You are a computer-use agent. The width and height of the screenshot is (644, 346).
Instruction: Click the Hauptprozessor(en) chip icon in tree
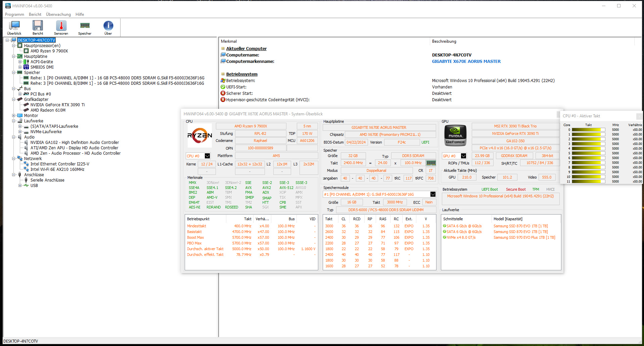20,45
